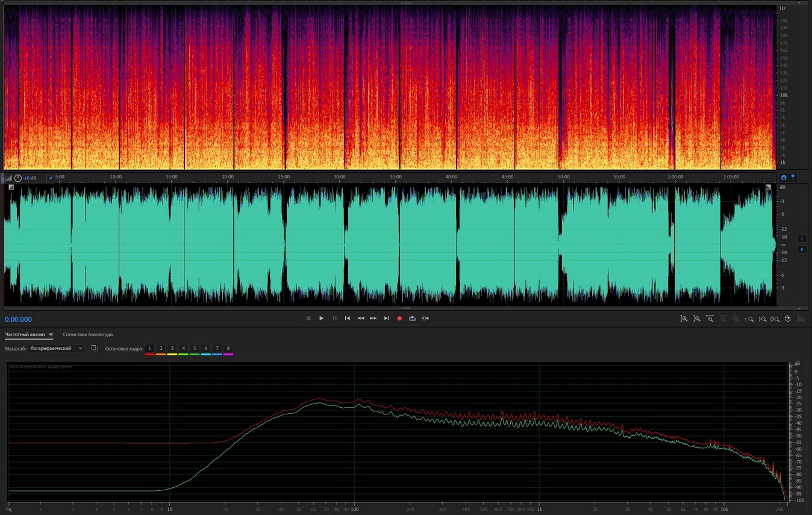The width and height of the screenshot is (812, 515).
Task: Click zoom in time icon
Action: click(710, 319)
